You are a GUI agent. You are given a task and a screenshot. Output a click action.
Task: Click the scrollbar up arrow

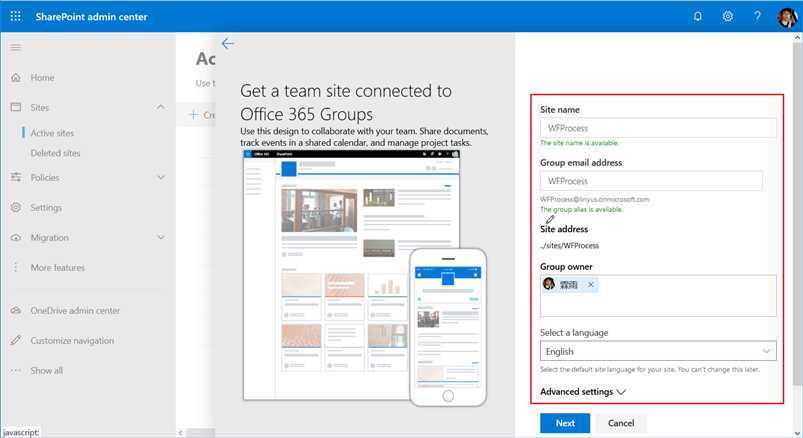[x=797, y=37]
